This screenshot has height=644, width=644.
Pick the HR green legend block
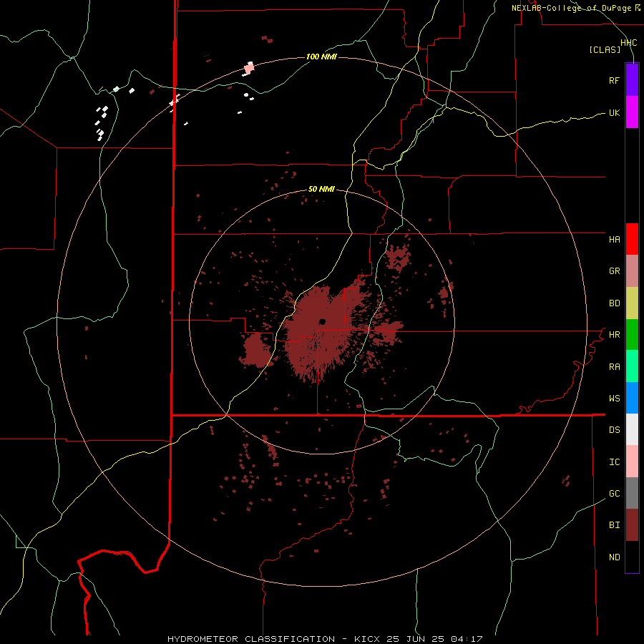[632, 335]
